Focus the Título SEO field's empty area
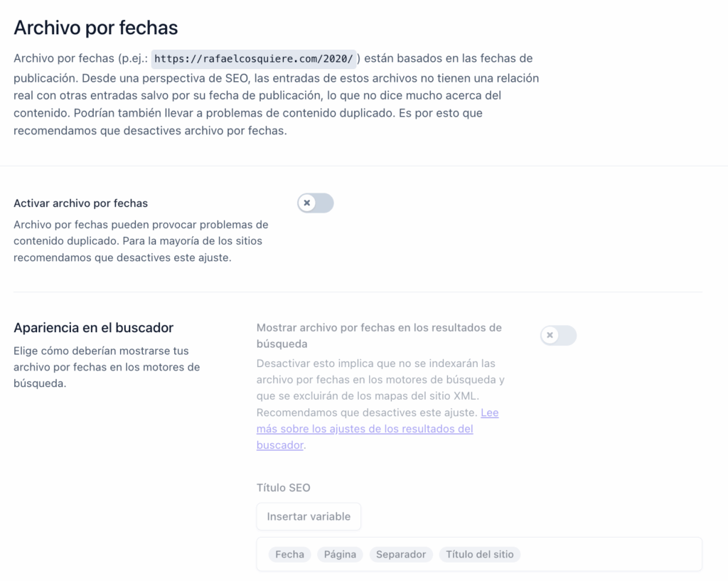Viewport: 728px width, 581px height. pos(611,554)
